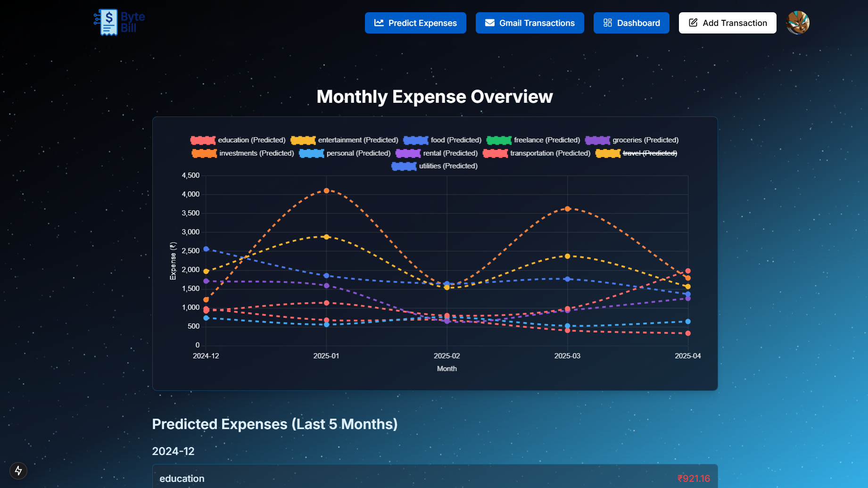Toggle the food (Predicted) legend entry
The height and width of the screenshot is (488, 868).
(455, 140)
